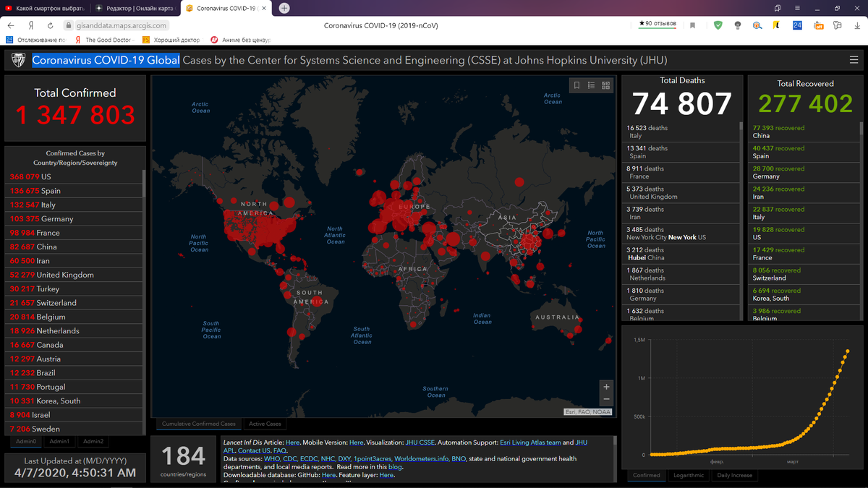The height and width of the screenshot is (488, 868).
Task: Open the Хороший доктор bookmark
Action: point(171,40)
